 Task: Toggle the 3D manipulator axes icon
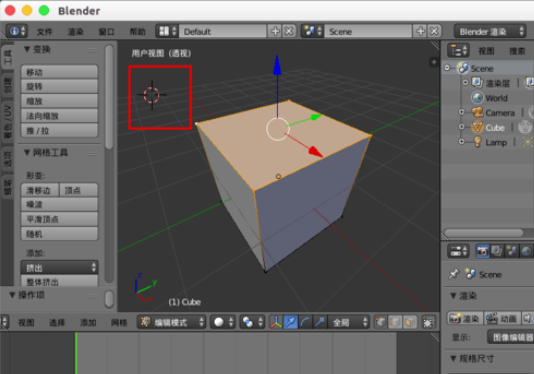tap(276, 322)
